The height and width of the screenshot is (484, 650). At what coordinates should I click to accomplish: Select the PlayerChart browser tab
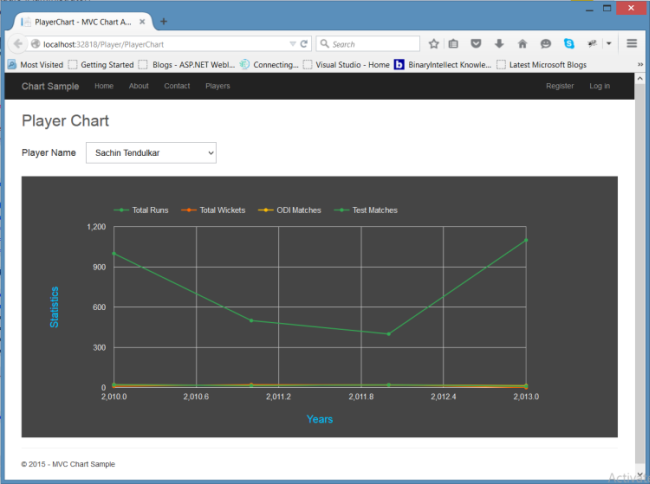coord(83,22)
